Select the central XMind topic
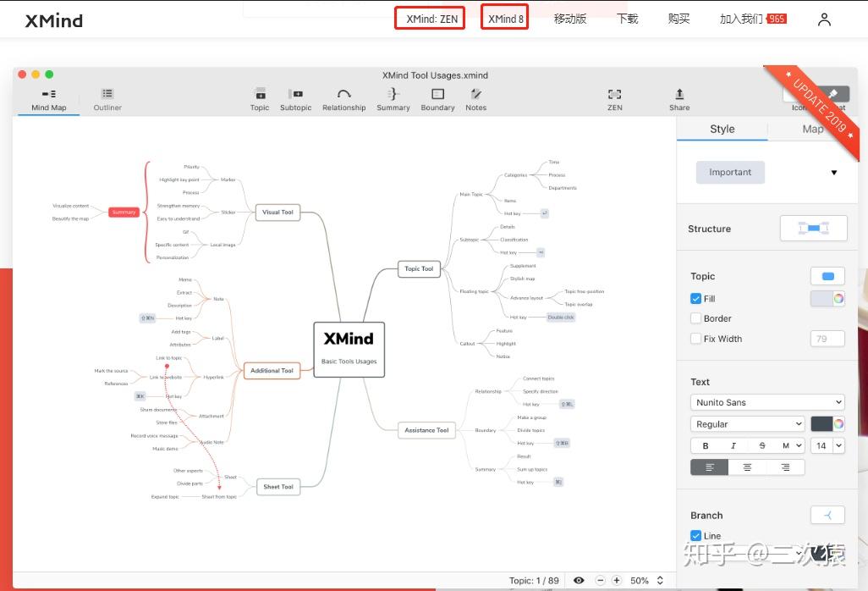 (x=349, y=350)
